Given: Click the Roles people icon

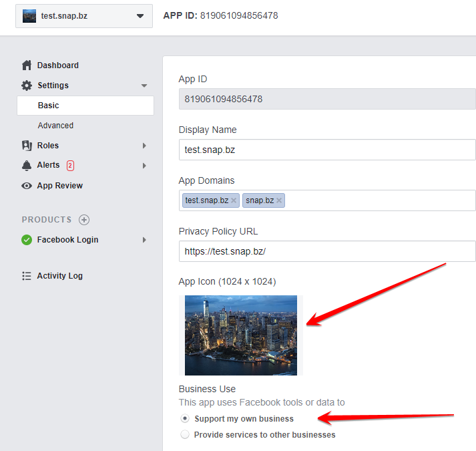Looking at the screenshot, I should pyautogui.click(x=27, y=146).
